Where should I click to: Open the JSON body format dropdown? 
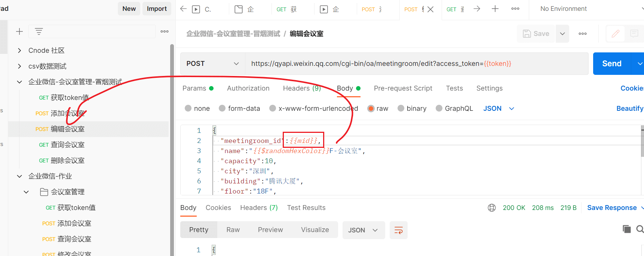[499, 108]
